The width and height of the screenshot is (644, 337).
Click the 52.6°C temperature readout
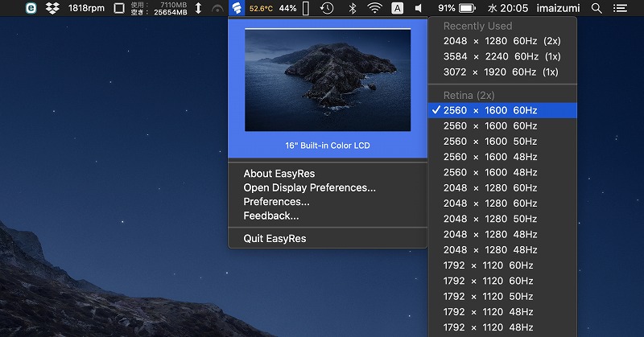click(x=261, y=8)
